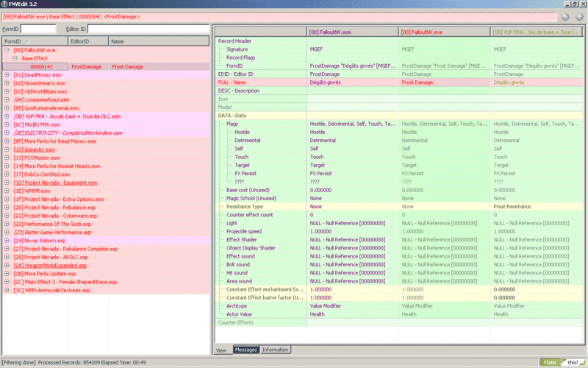Expand the [05] GunRunnersArsenal.esm node
This screenshot has width=588, height=368.
coord(7,107)
